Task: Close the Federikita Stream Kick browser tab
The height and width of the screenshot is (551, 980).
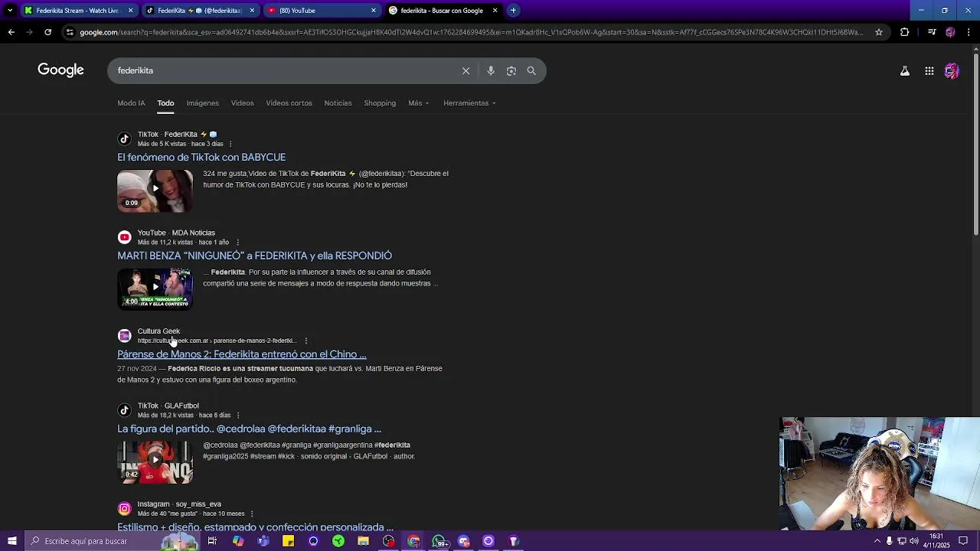Action: tap(130, 11)
